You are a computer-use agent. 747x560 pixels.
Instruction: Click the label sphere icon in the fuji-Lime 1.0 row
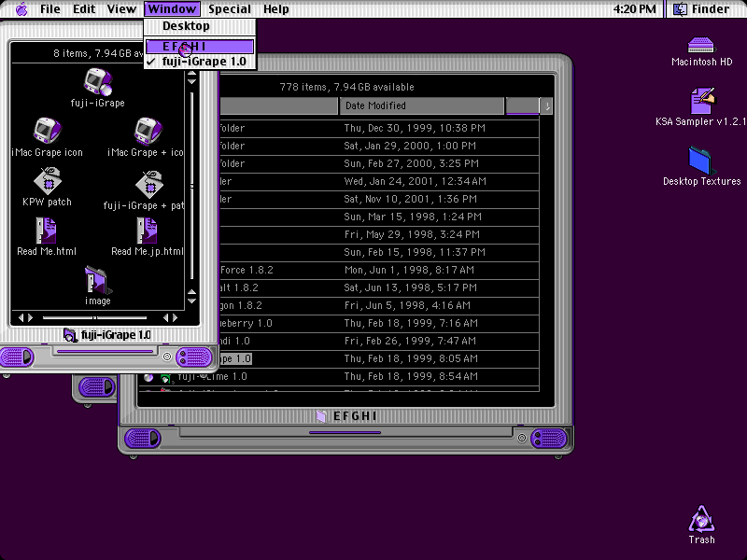pos(148,378)
